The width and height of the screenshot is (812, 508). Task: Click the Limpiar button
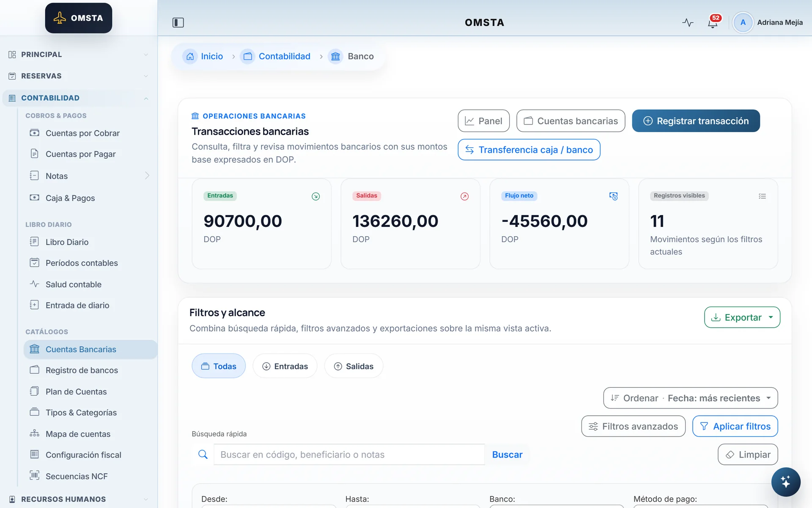[748, 454]
